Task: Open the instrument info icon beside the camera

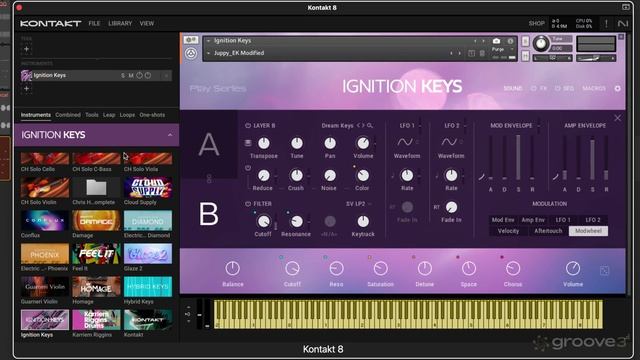Action: click(x=510, y=41)
